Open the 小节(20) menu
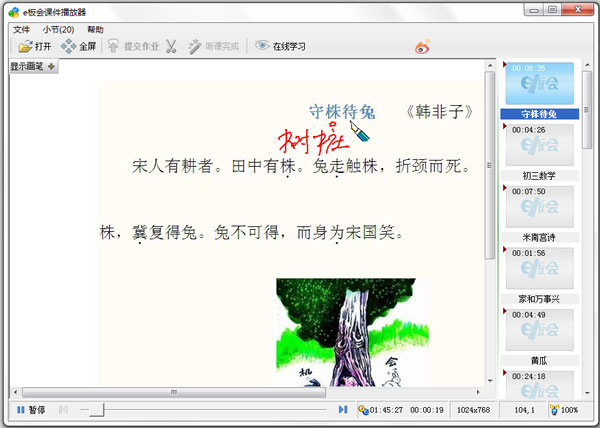Screen dimensions: 600x428 pos(58,30)
